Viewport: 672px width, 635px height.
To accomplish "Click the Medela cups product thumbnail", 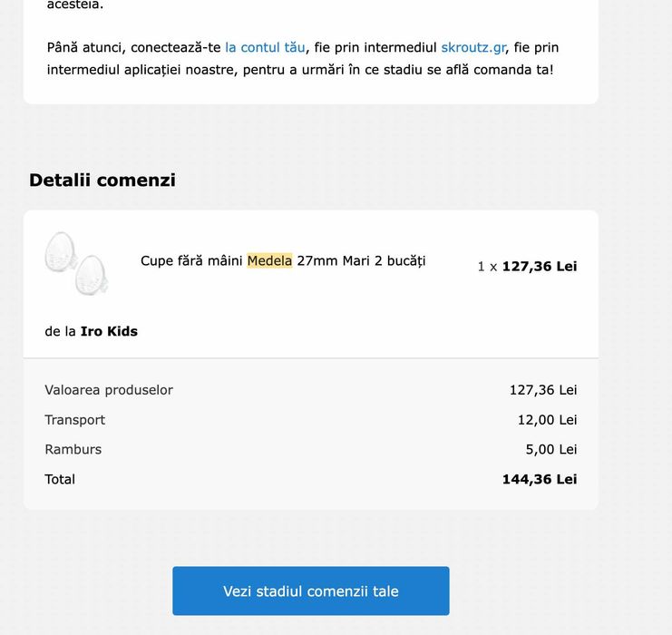I will click(x=77, y=263).
